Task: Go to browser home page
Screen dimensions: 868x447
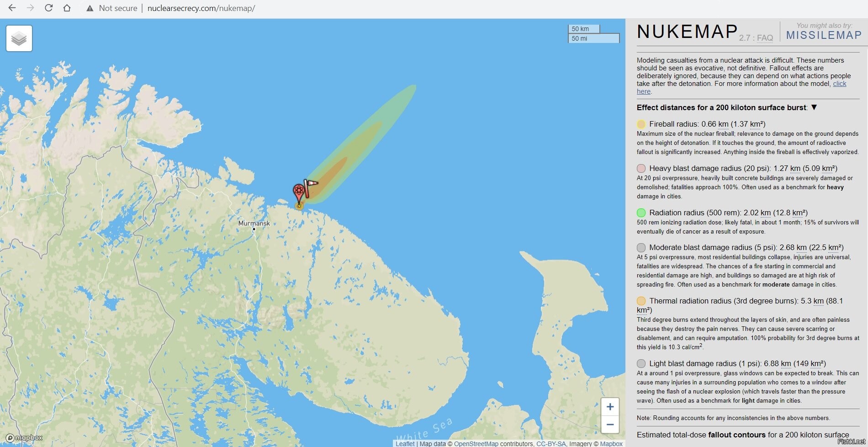Action: click(x=67, y=8)
